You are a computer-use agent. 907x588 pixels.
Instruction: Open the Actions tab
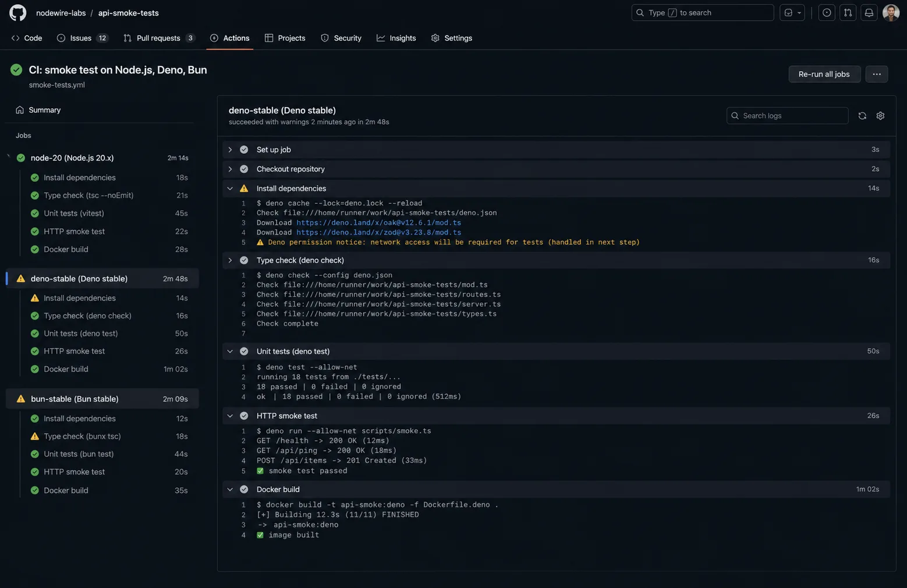coord(229,38)
